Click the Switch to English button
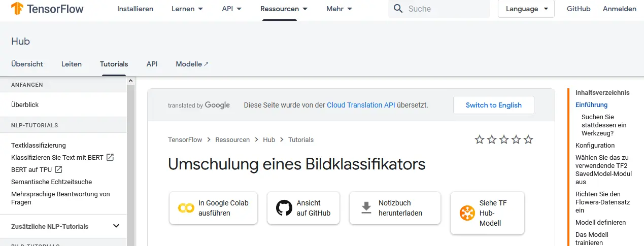Screen dimensions: 644x246 (493, 105)
